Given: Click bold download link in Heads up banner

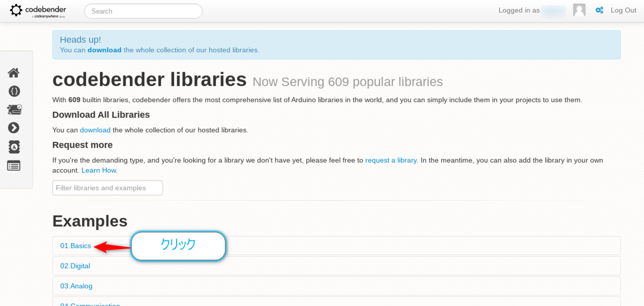Looking at the screenshot, I should [105, 50].
